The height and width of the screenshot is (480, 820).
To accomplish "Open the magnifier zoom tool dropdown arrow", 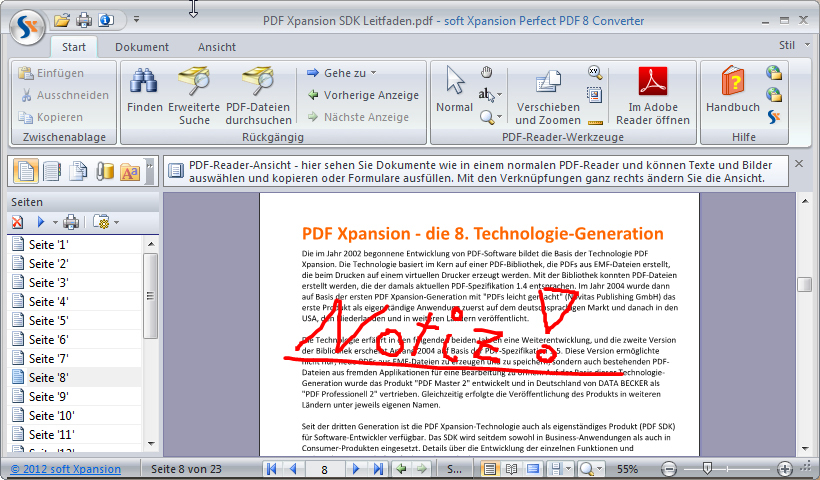I will click(x=499, y=117).
